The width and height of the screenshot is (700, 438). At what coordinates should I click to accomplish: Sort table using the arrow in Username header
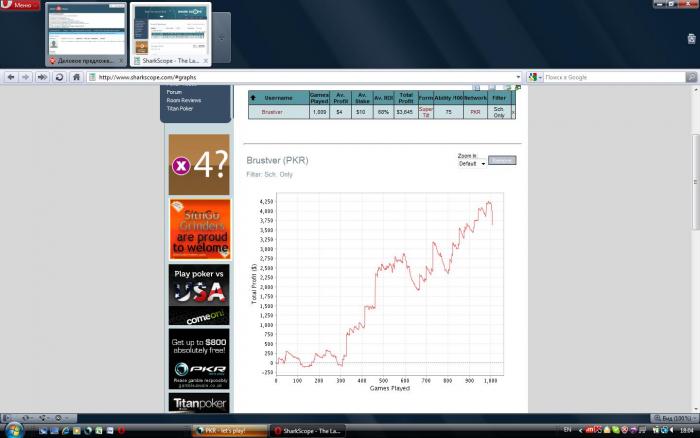click(x=253, y=97)
